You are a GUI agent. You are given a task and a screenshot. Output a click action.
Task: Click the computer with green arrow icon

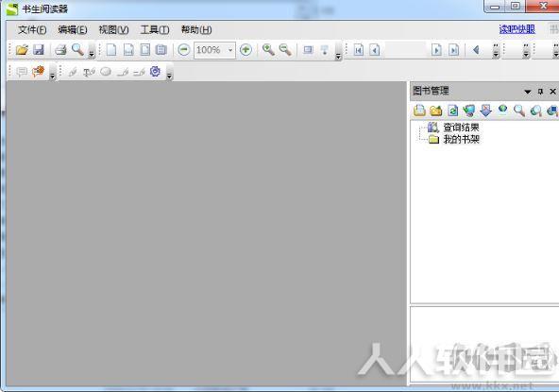[469, 111]
